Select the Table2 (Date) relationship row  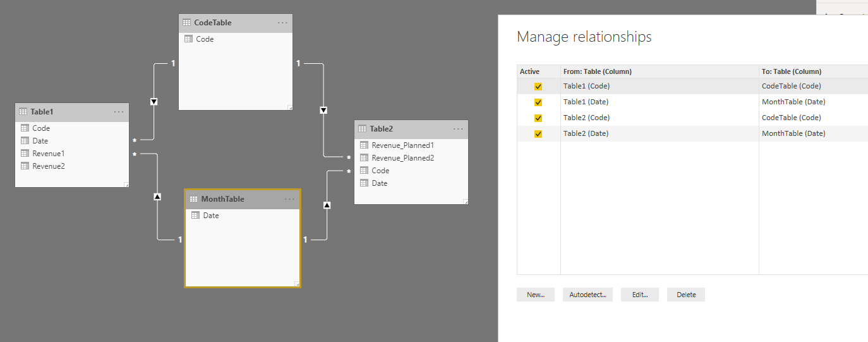pyautogui.click(x=692, y=133)
